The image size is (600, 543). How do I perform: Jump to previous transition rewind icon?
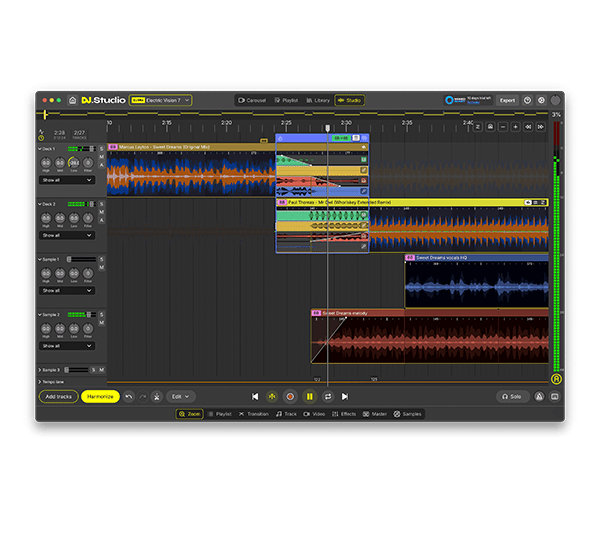528,127
